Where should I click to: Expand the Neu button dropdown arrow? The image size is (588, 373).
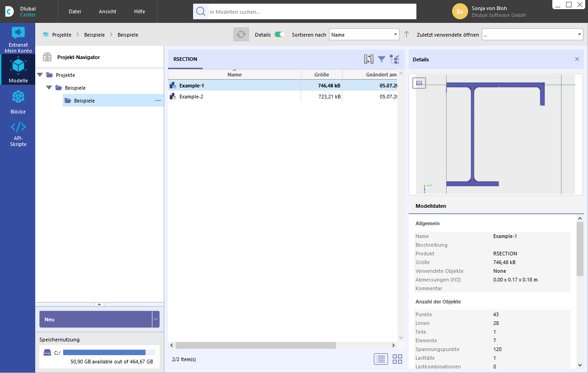pos(156,319)
